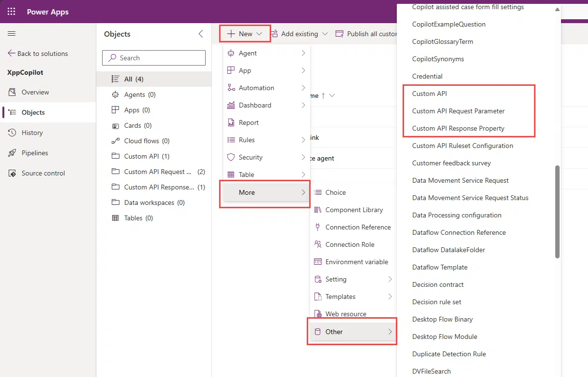The image size is (588, 377).
Task: Click inside the Search objects field
Action: coord(153,57)
